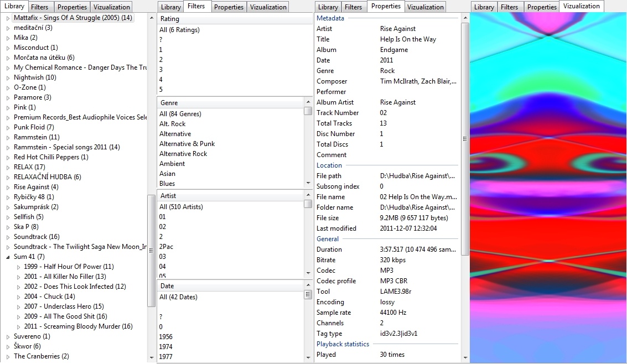The image size is (627, 364).
Task: Click the Playback statistics section heading
Action: pyautogui.click(x=343, y=344)
